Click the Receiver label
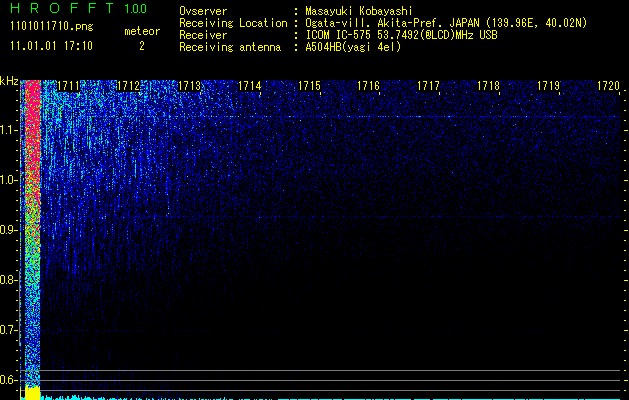Viewport: 629px width, 400px height. tap(203, 35)
